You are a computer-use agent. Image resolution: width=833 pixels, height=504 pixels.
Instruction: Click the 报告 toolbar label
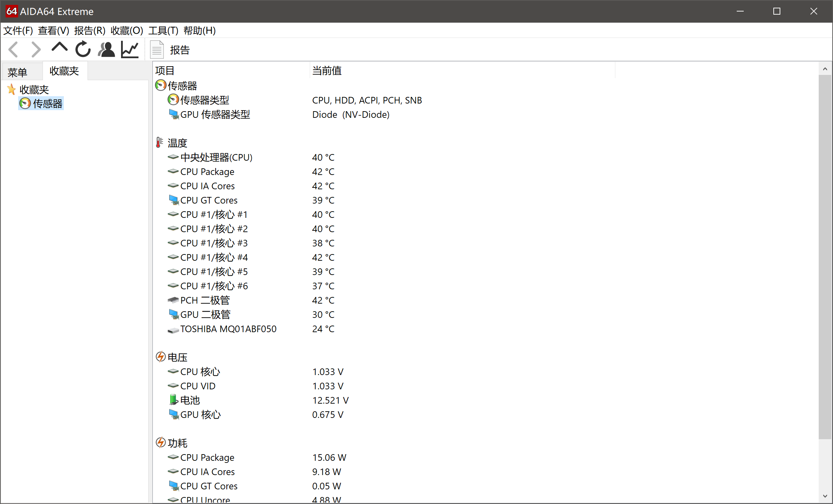click(180, 50)
